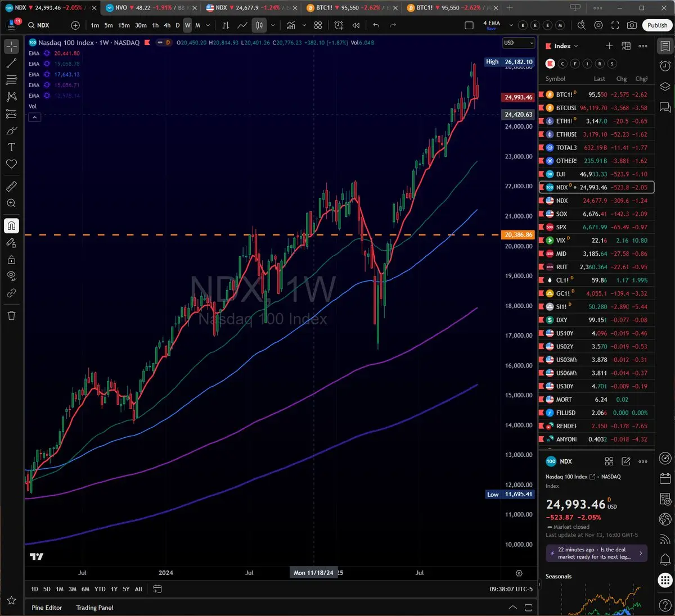Open indicator templates grid icon

tap(318, 25)
